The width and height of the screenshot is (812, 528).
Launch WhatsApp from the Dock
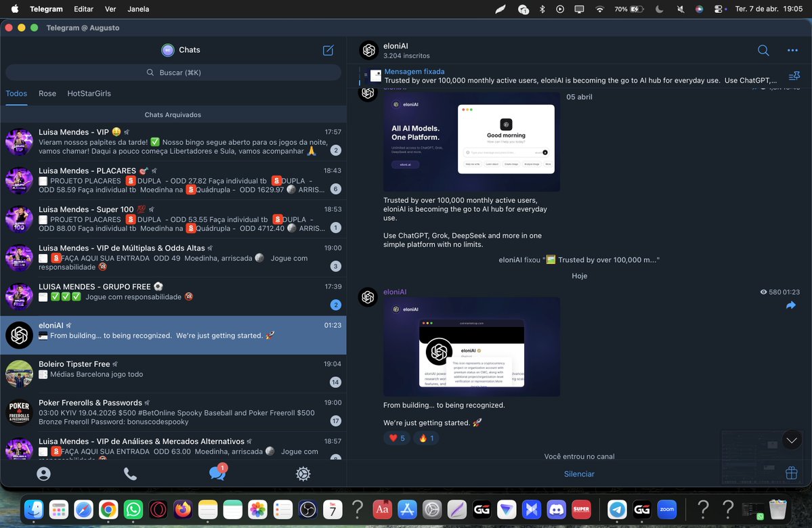point(133,510)
